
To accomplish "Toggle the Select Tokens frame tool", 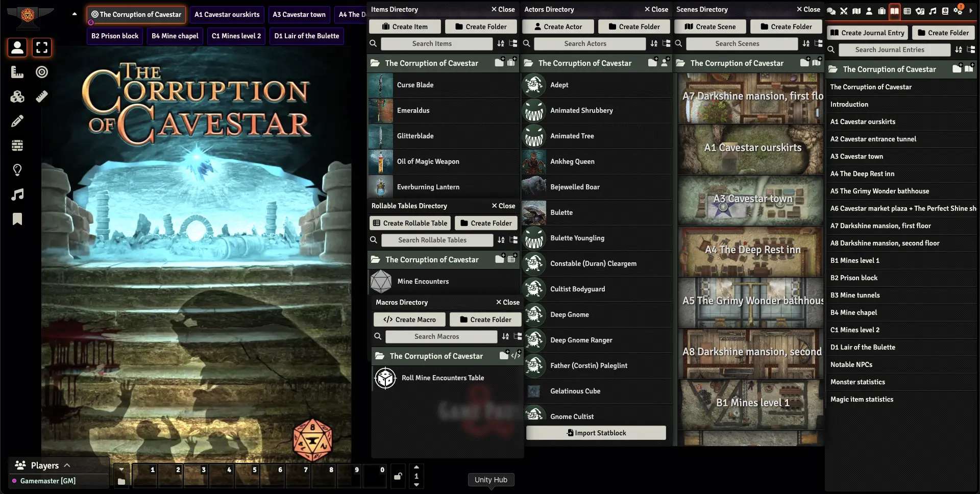I will coord(42,47).
